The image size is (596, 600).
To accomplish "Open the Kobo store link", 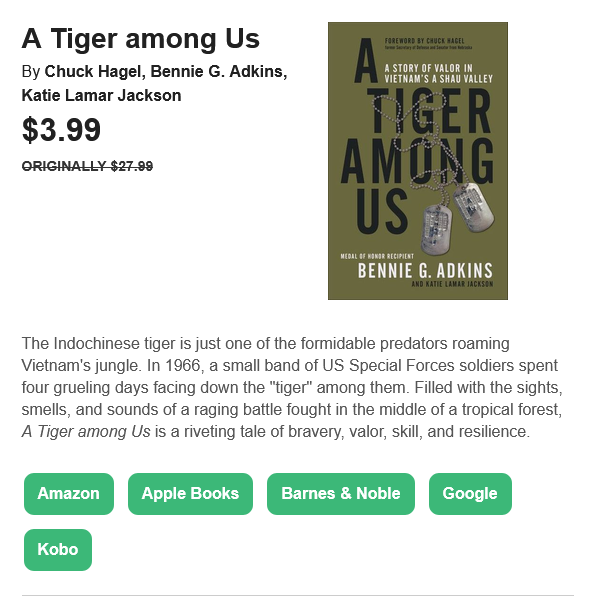I will (58, 549).
